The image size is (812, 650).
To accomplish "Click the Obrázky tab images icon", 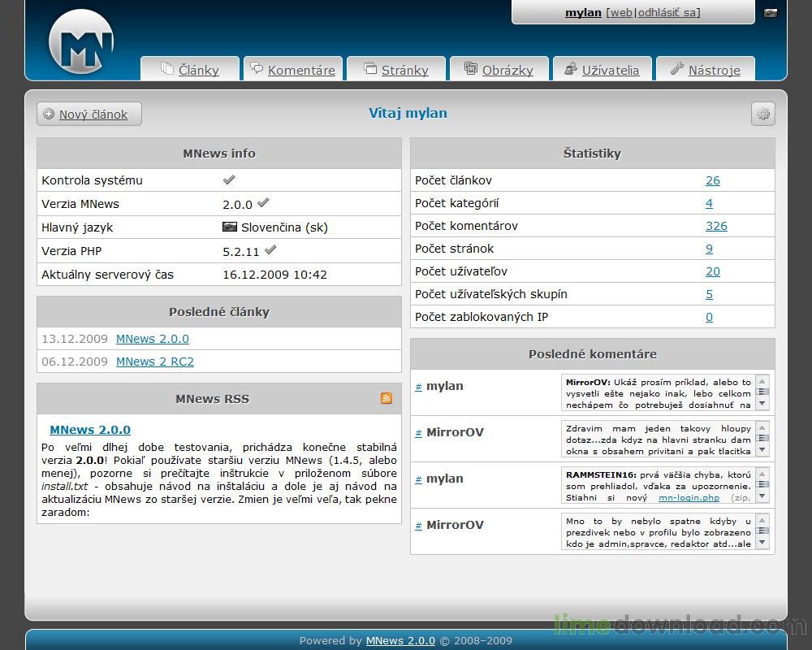I will point(470,68).
